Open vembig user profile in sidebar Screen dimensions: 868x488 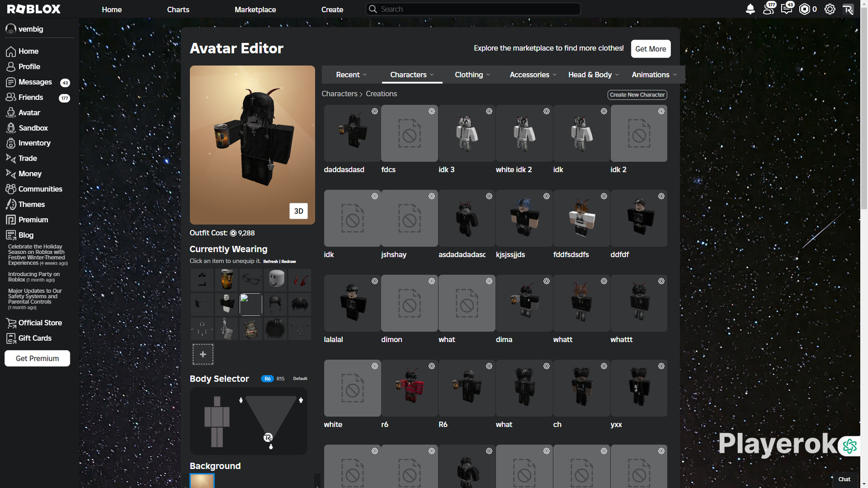[x=24, y=29]
